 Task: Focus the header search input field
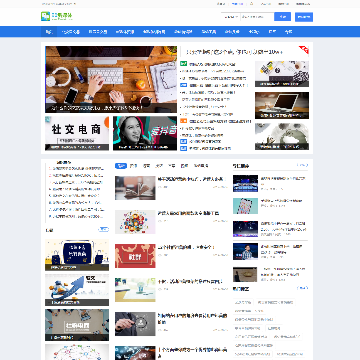(x=257, y=17)
